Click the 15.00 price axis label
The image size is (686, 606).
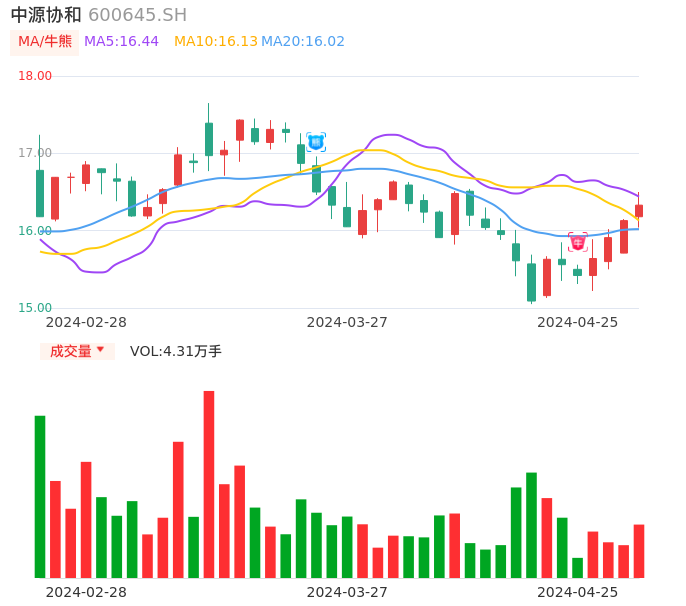[35, 308]
